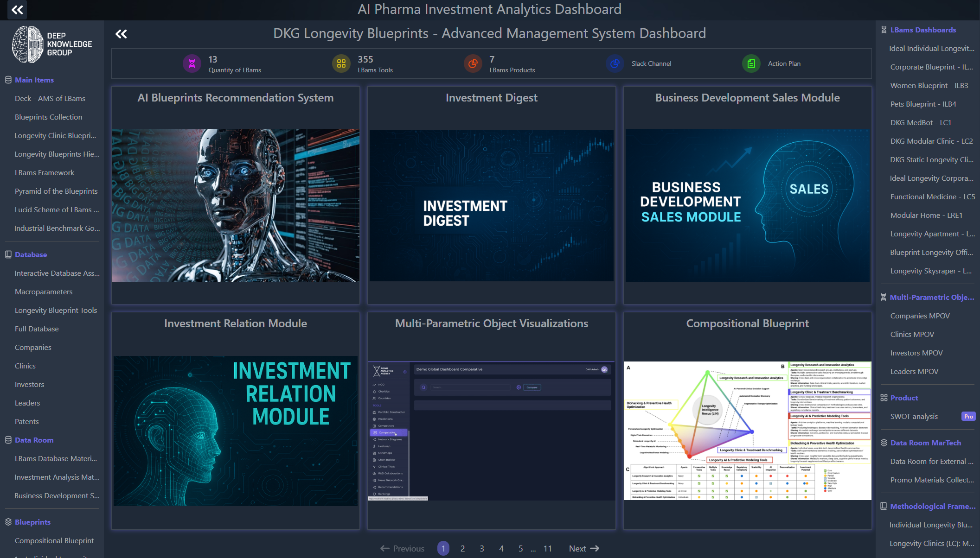Screen dimensions: 980x558
Task: Click the LBams Dashboards section icon
Action: point(884,30)
